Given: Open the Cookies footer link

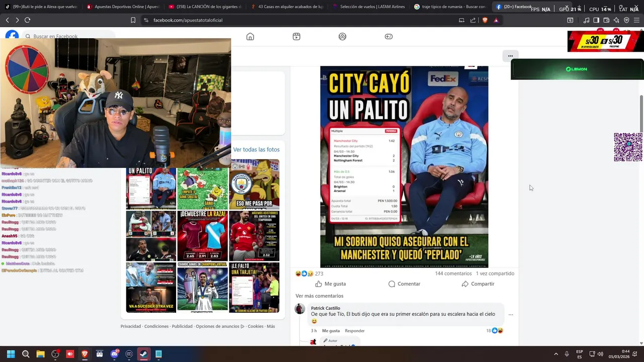Looking at the screenshot, I should coord(256,326).
